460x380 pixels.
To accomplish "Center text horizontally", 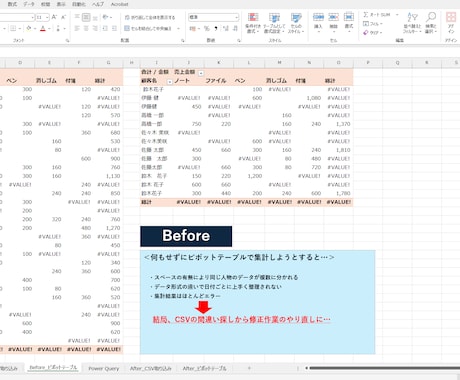I will [x=86, y=29].
